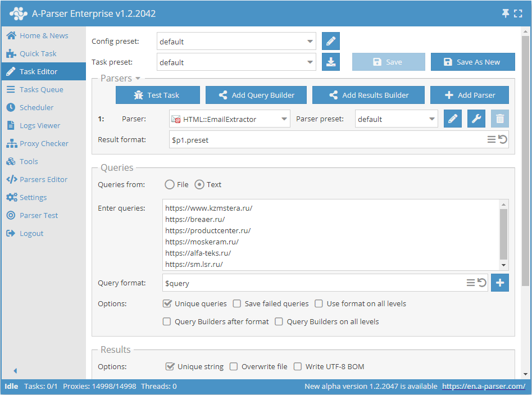Click the download icon beside Task preset

(x=331, y=62)
